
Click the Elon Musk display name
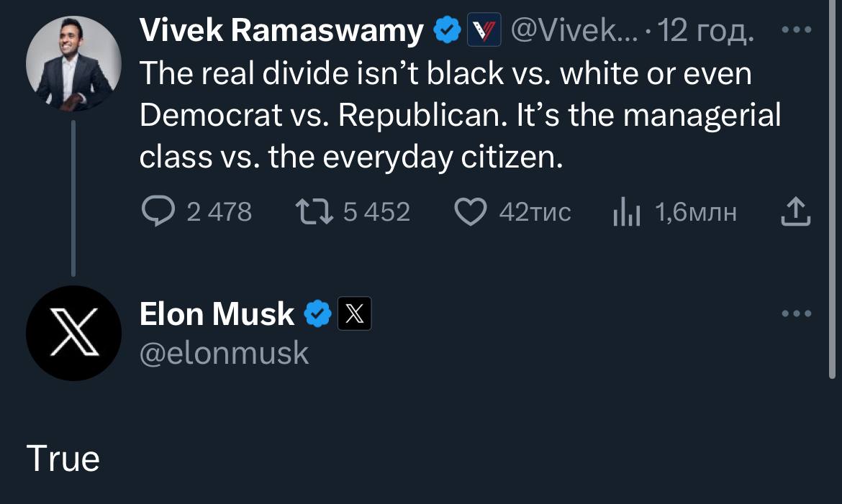(x=217, y=314)
